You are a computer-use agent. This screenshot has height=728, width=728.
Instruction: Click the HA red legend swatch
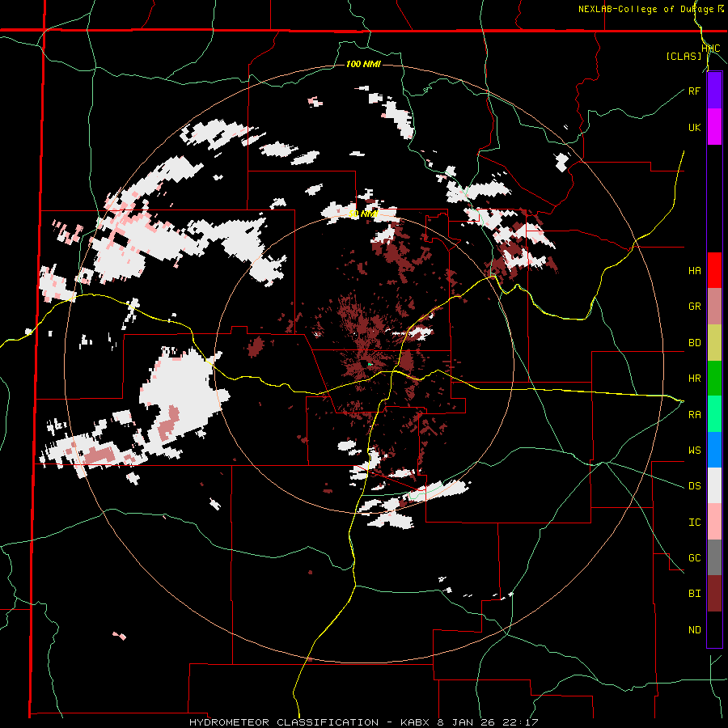[714, 270]
